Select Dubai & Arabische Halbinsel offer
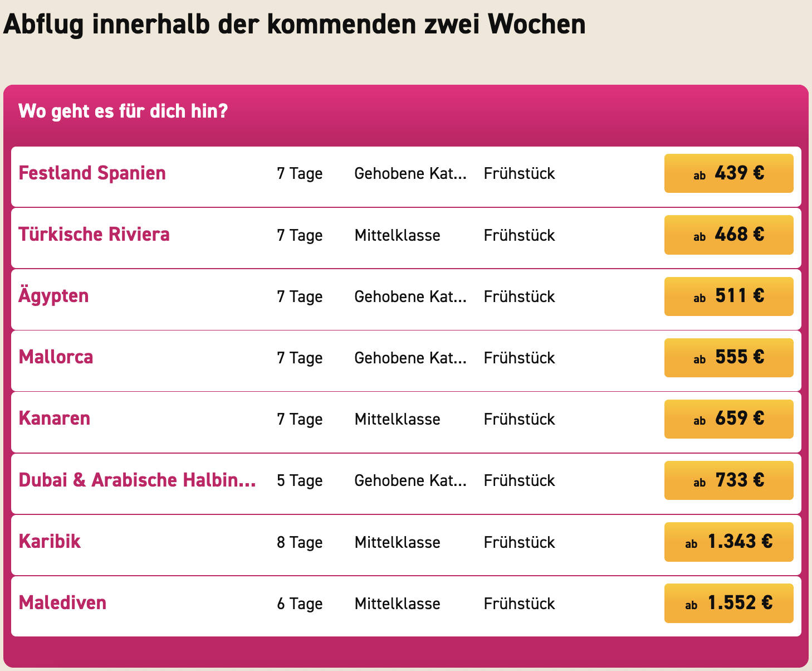The image size is (812, 671). (138, 480)
